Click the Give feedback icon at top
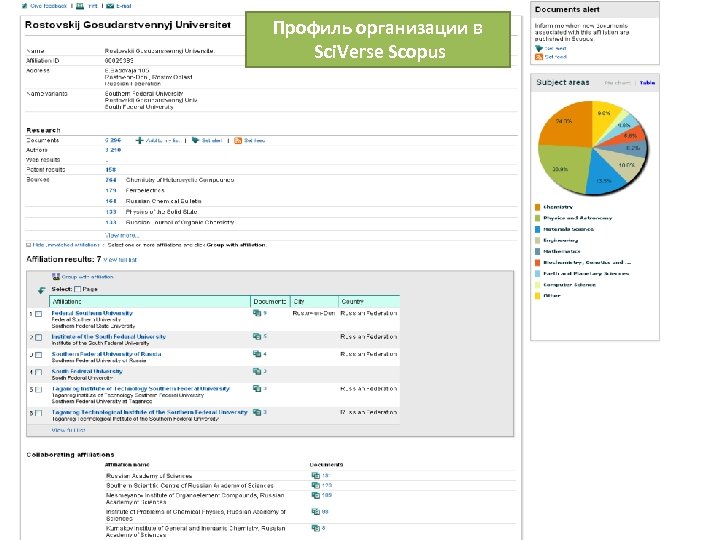This screenshot has width=720, height=540. [25, 6]
